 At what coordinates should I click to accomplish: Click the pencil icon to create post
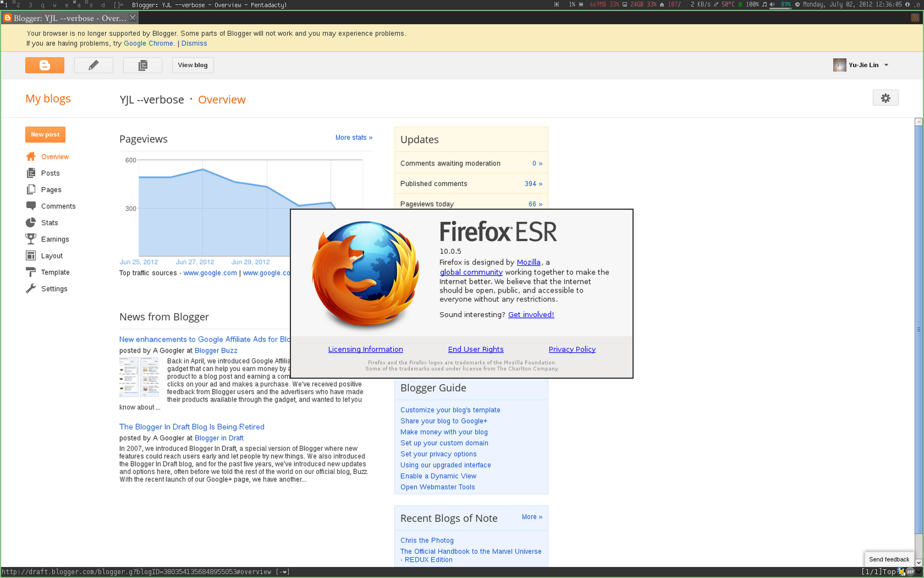pyautogui.click(x=94, y=65)
